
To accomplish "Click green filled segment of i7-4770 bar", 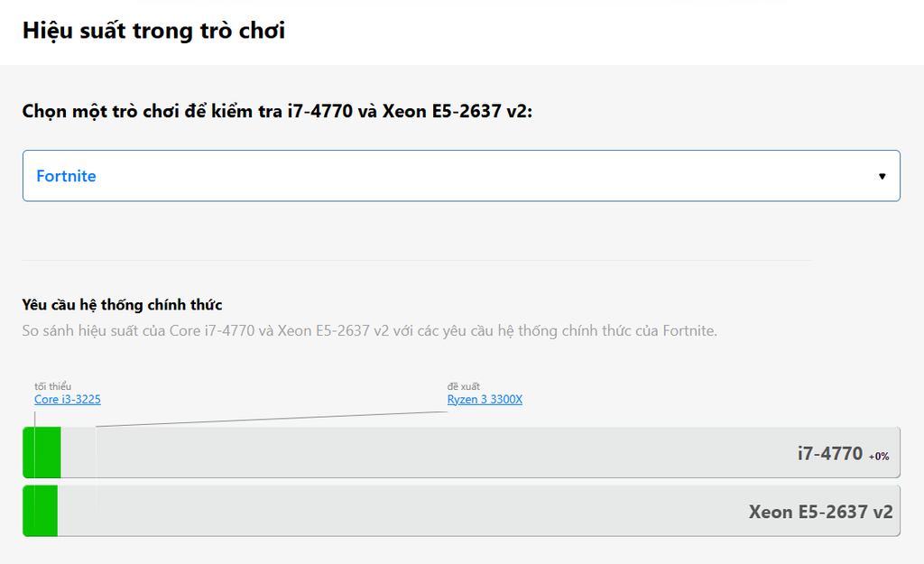I will pos(42,453).
